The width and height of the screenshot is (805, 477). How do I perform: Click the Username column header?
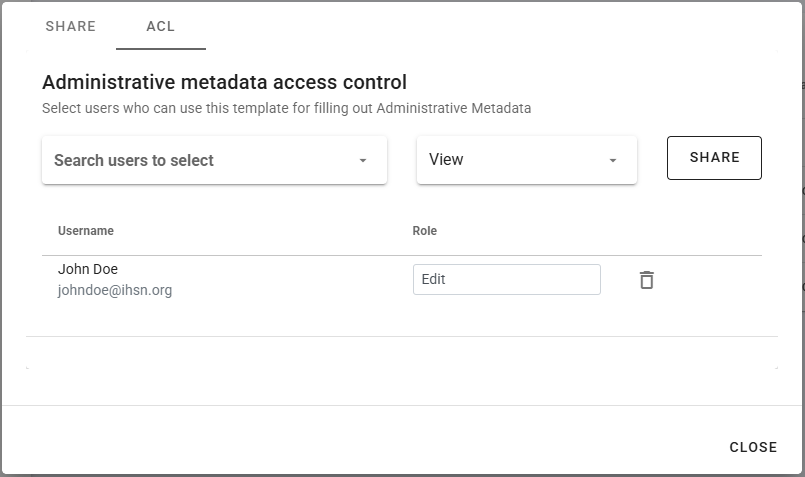point(86,231)
